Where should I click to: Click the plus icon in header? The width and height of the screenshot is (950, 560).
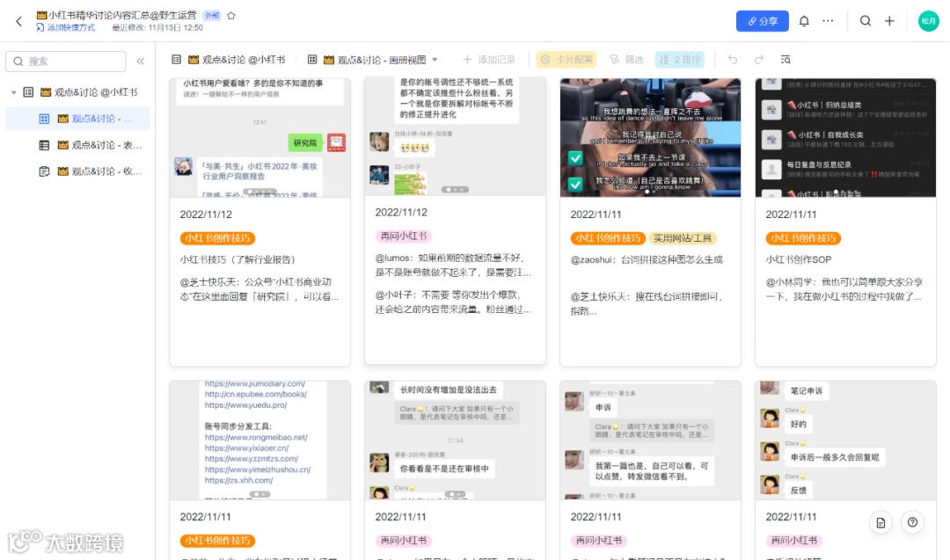pos(889,21)
